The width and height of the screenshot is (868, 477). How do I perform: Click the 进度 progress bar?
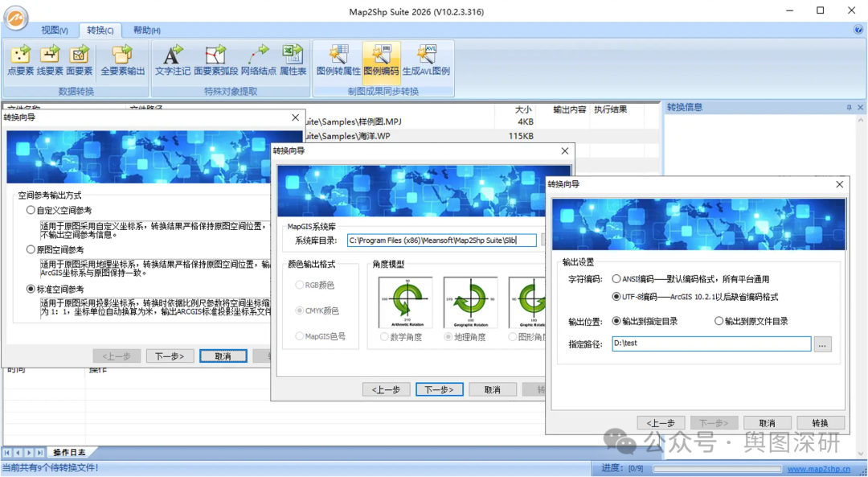(718, 468)
